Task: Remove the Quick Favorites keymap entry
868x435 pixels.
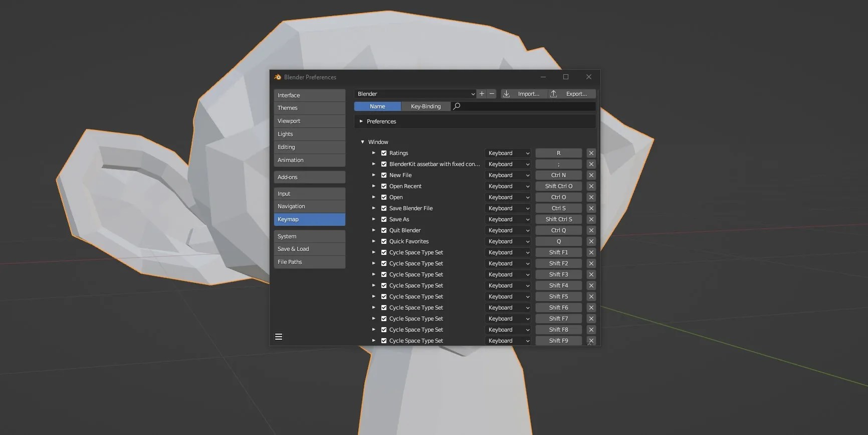Action: (x=591, y=241)
